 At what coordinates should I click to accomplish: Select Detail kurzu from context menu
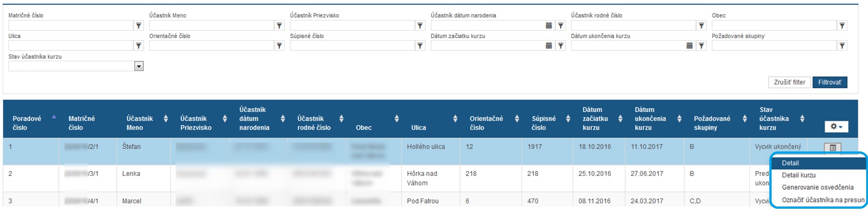798,175
